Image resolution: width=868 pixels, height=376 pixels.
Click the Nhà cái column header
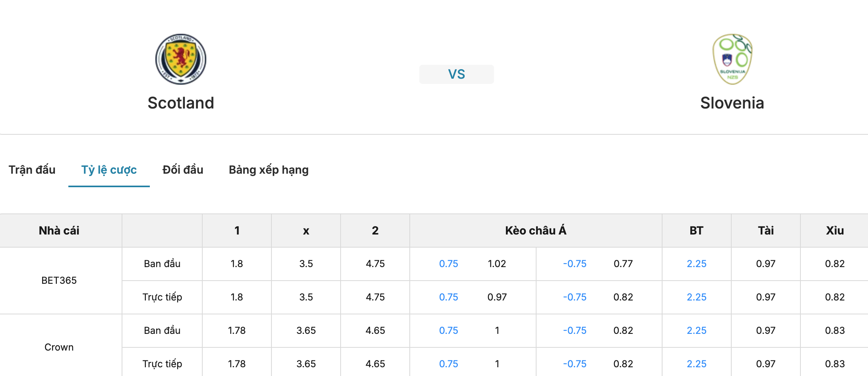59,231
